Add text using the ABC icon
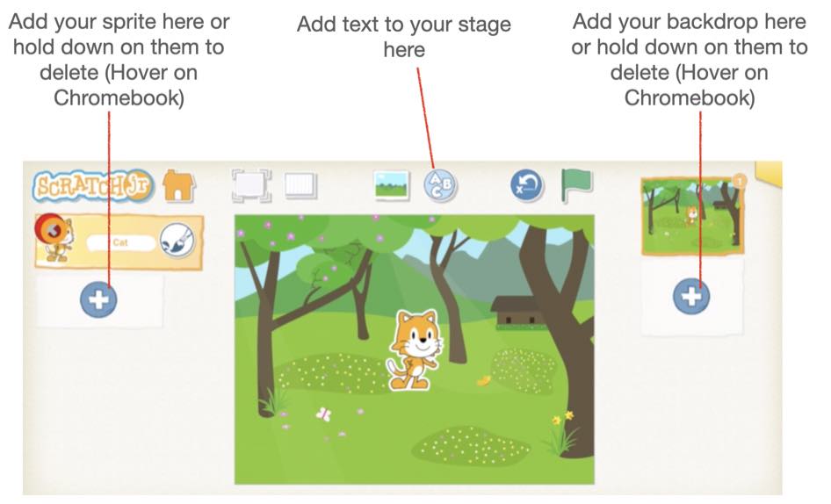 click(x=440, y=185)
